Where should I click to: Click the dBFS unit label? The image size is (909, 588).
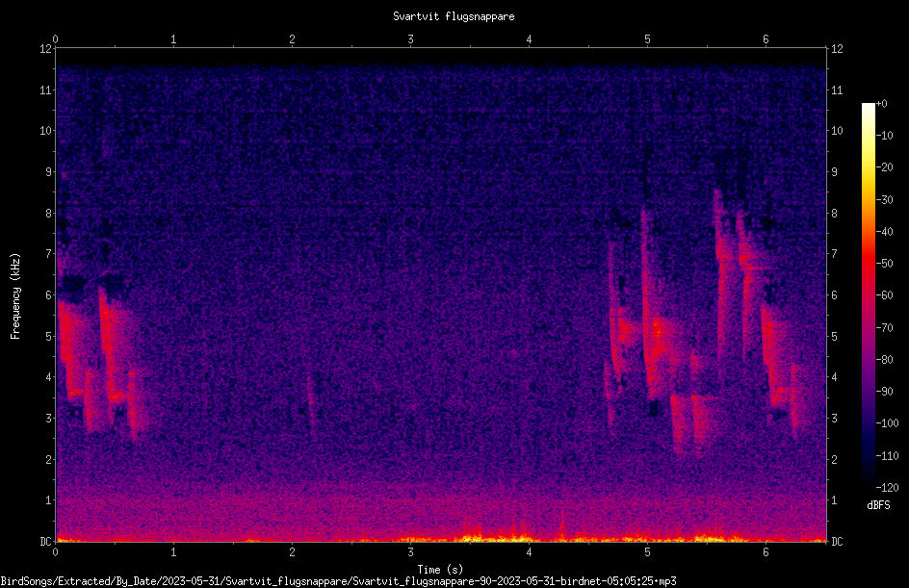click(x=878, y=505)
